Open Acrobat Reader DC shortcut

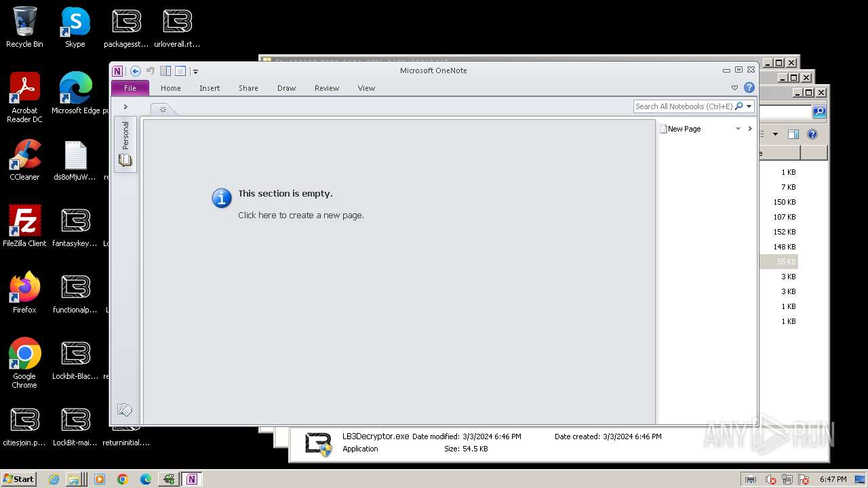pos(24,98)
